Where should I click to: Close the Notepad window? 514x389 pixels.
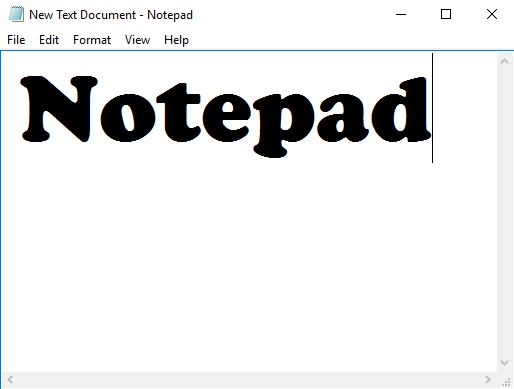492,14
